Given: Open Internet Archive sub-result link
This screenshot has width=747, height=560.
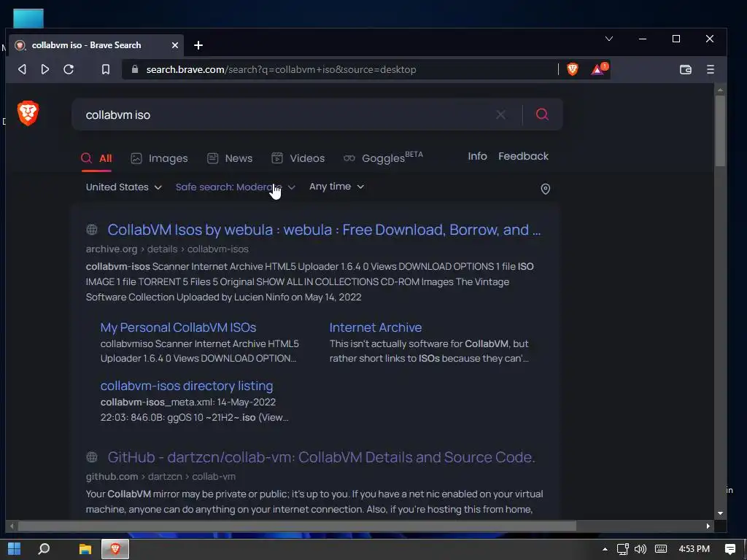Looking at the screenshot, I should [376, 327].
